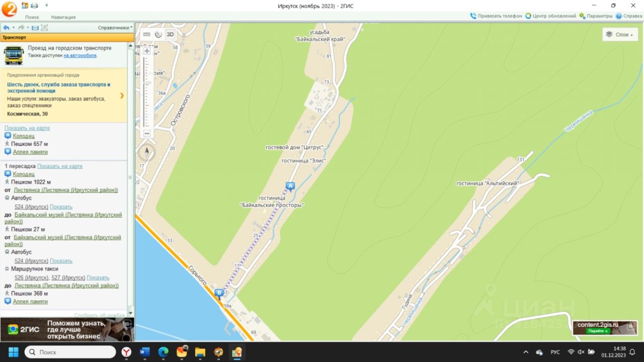
Task: Open the 2ГИС business banner ad
Action: (66, 330)
